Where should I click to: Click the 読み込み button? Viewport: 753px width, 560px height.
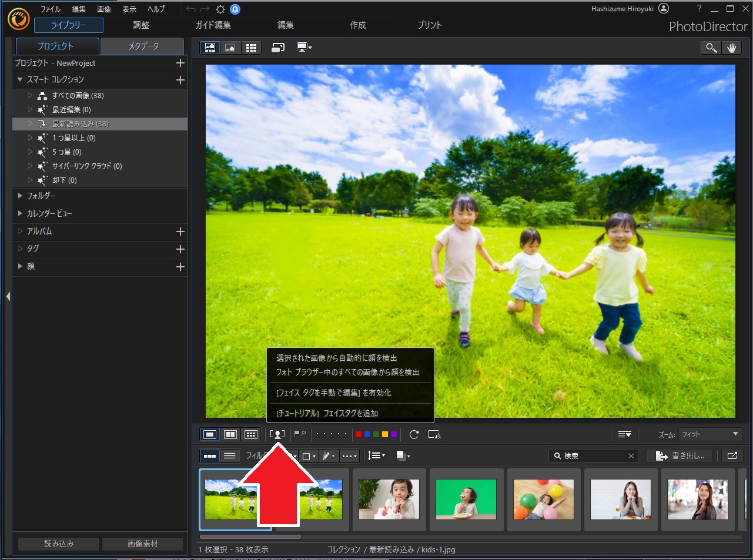pos(59,544)
